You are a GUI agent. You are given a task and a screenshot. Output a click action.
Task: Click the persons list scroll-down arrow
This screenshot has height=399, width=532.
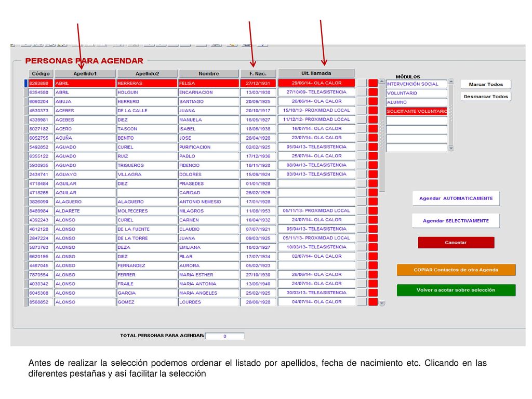382,303
